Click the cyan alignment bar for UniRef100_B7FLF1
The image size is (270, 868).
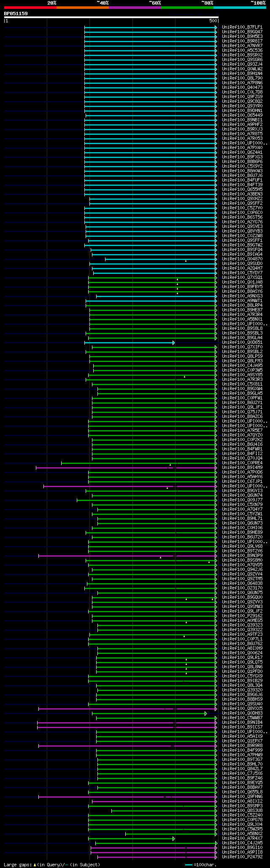(151, 27)
